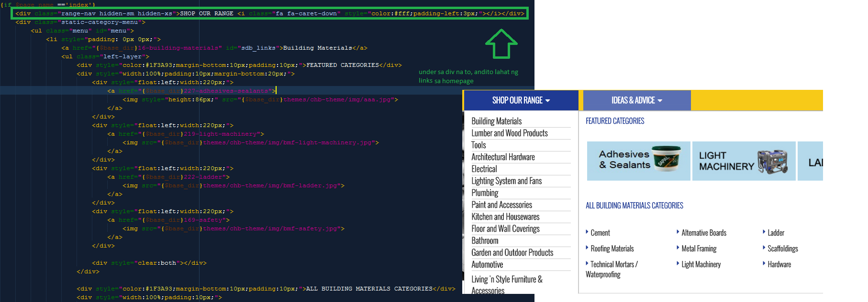
Task: Select Lighting System and Fans
Action: point(506,181)
